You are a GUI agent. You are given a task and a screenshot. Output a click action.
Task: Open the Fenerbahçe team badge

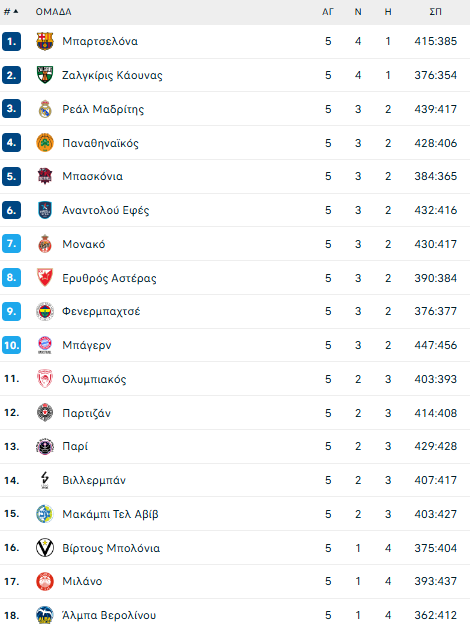[x=45, y=311]
